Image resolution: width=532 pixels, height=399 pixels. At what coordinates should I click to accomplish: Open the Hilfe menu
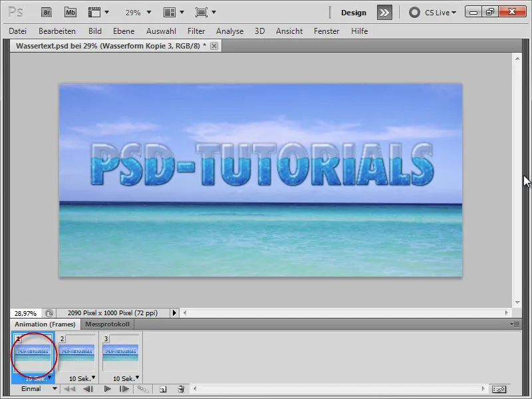tap(359, 31)
